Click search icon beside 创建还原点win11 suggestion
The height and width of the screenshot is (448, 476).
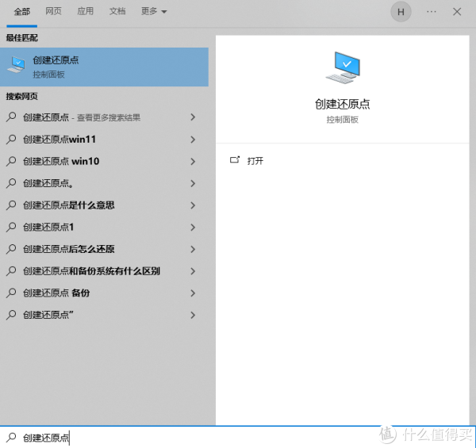coord(11,140)
